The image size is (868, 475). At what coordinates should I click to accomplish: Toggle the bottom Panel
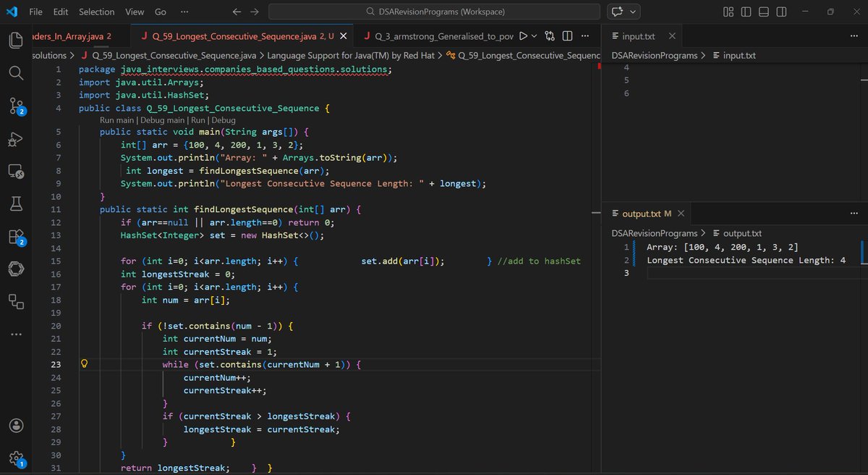click(763, 12)
